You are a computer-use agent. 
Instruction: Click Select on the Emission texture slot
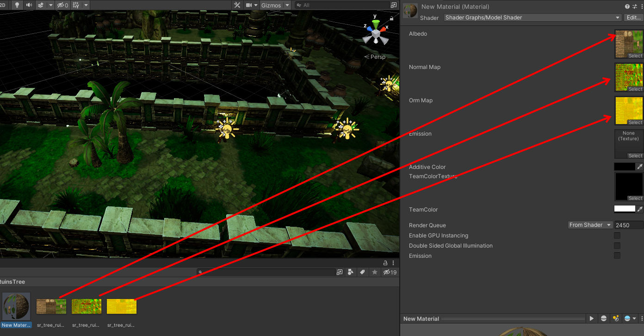(635, 156)
